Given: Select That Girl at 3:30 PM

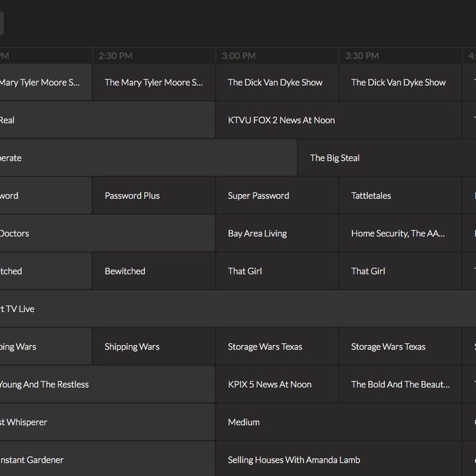Looking at the screenshot, I should 401,271.
